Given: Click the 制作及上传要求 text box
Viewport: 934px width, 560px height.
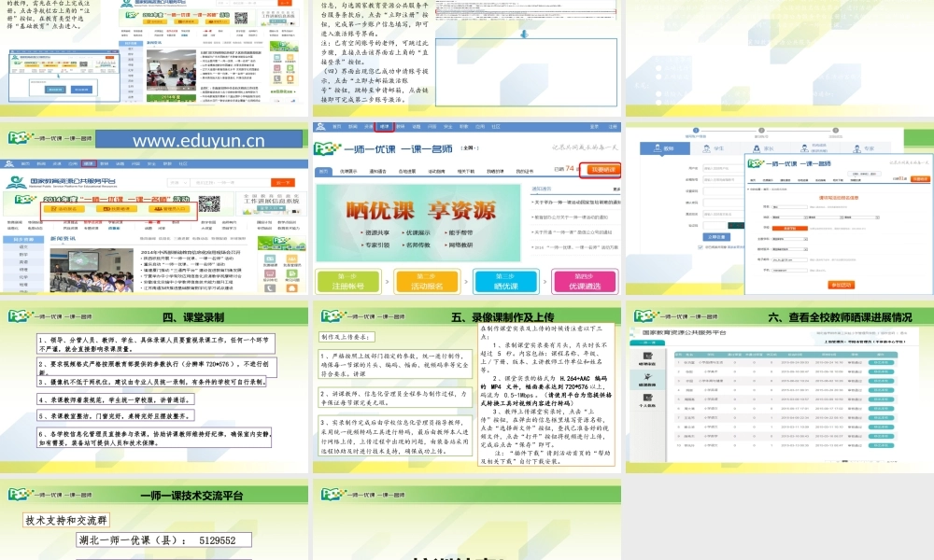Looking at the screenshot, I should click(x=346, y=337).
